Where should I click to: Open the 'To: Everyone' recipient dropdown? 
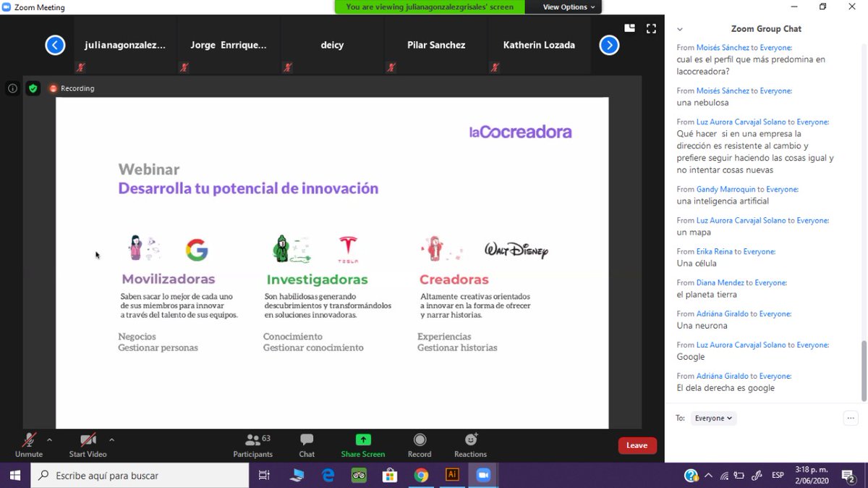(713, 418)
